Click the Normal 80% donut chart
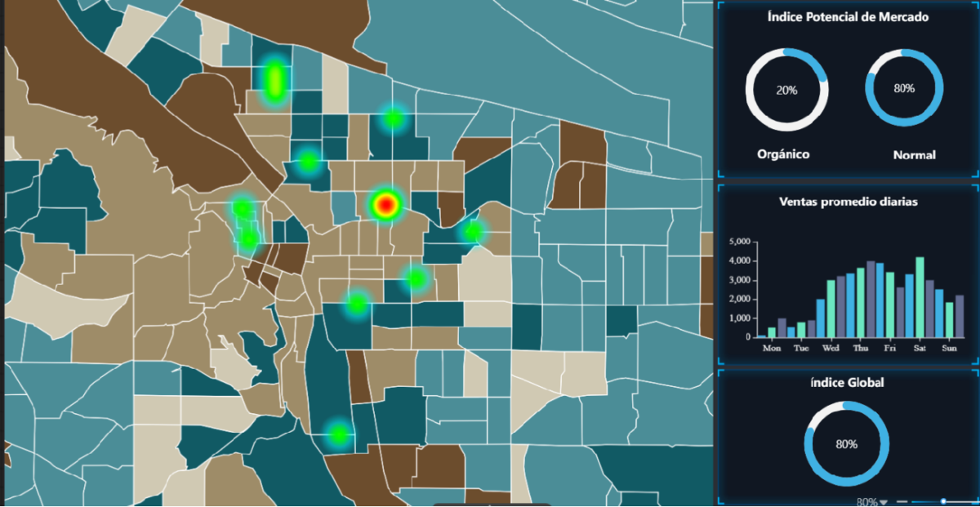The width and height of the screenshot is (980, 507). pyautogui.click(x=904, y=88)
